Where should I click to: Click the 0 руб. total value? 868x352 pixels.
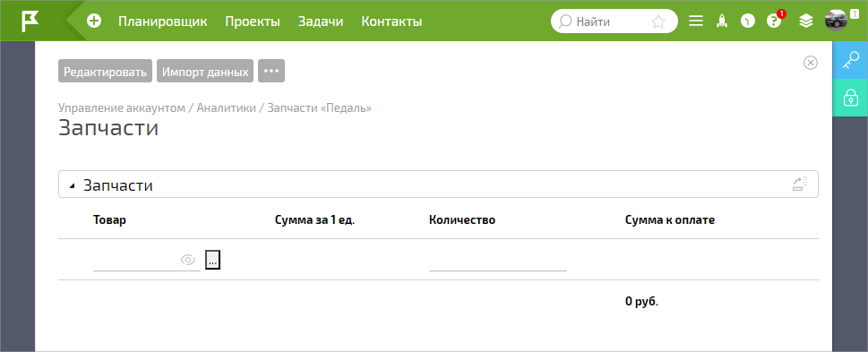[641, 302]
